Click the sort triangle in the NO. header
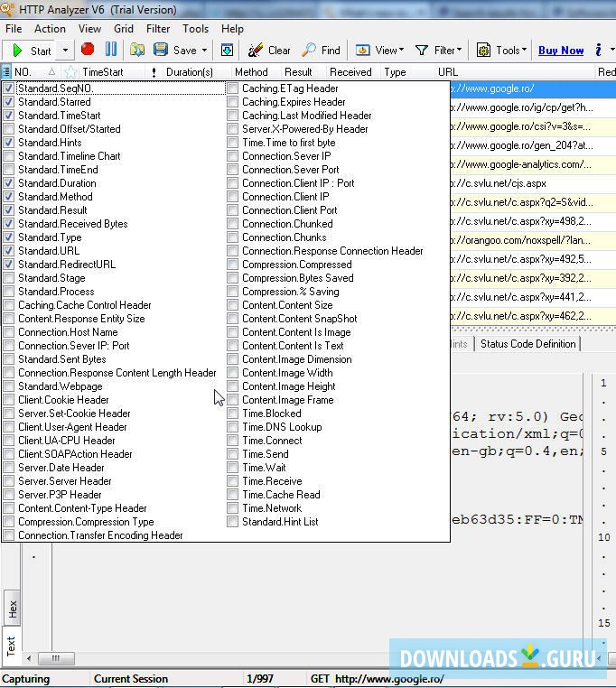Screen dimensions: 616x688 pos(51,71)
